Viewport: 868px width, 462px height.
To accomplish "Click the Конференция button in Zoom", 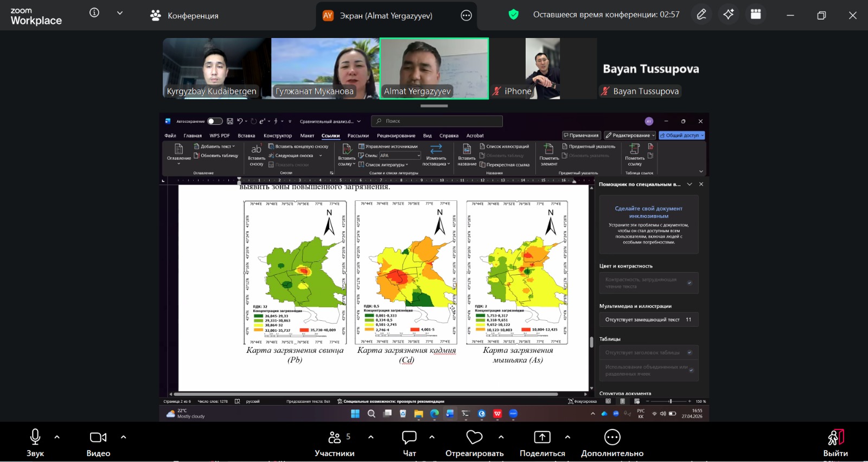I will click(x=184, y=16).
